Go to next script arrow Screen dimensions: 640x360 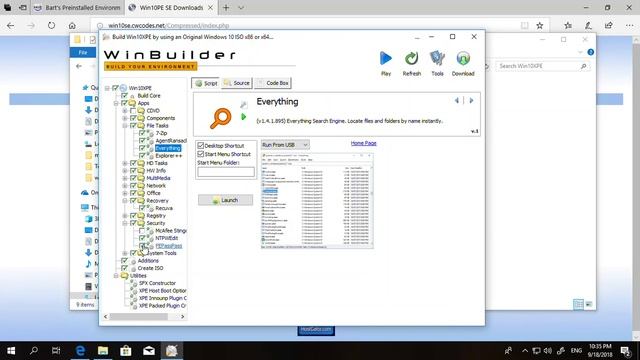click(471, 100)
